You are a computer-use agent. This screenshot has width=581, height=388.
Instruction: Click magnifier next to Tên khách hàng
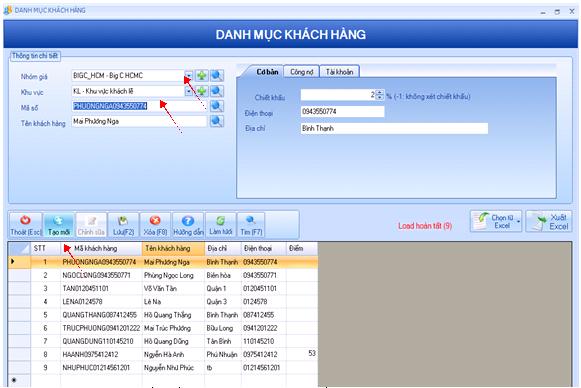[x=217, y=121]
